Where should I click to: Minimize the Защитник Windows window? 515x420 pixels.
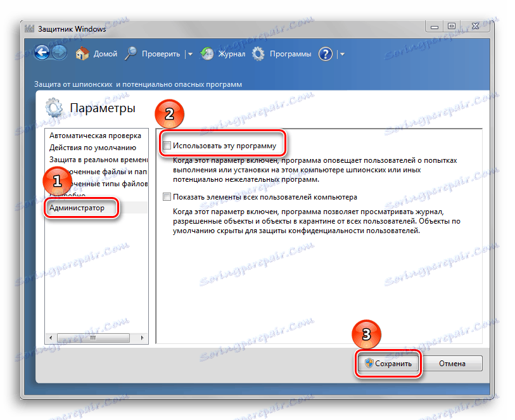point(435,27)
